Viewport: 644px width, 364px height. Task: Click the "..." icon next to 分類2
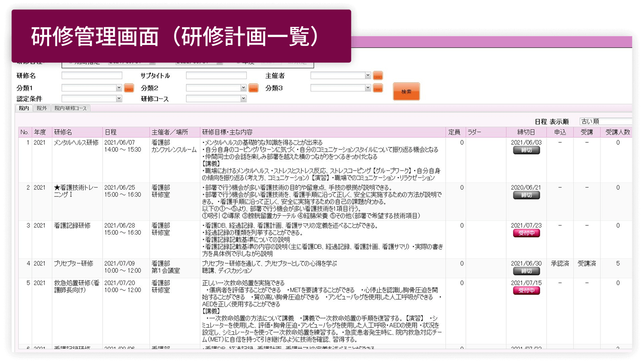coord(253,88)
